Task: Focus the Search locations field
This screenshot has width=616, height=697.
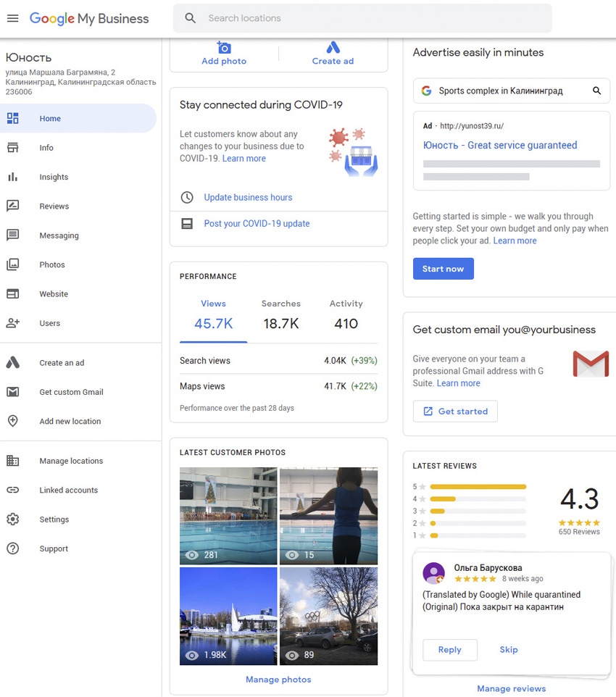Action: 362,18
